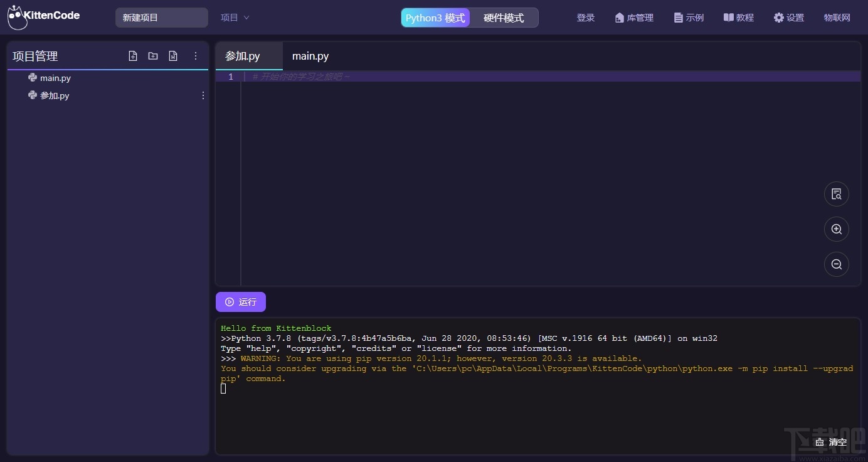This screenshot has height=462, width=868.
Task: Open the 示例 examples menu
Action: (x=689, y=18)
